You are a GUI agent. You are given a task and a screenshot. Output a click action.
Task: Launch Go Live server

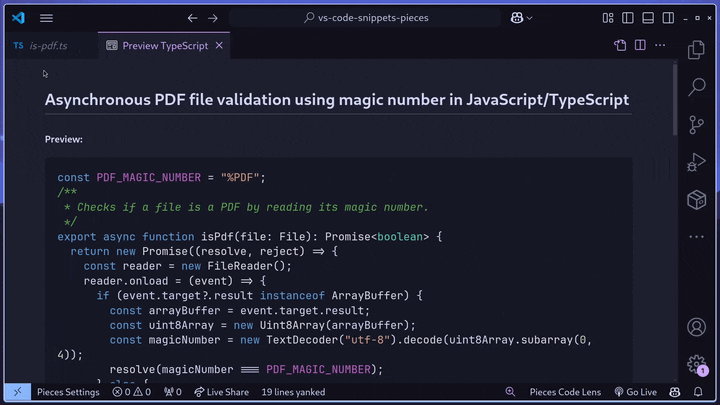(636, 392)
